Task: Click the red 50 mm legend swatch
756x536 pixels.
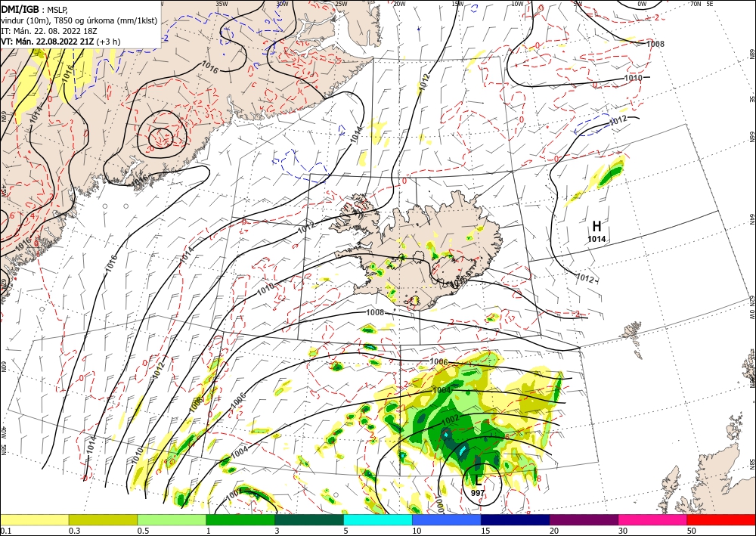Action: pos(721,519)
